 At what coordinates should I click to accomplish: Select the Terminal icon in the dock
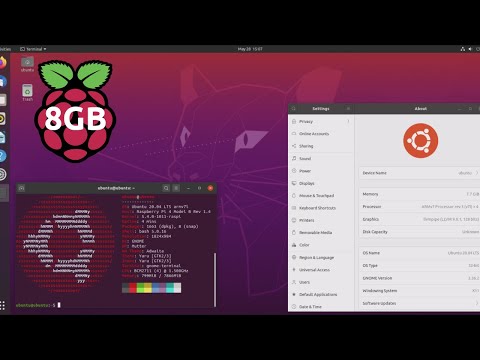click(x=3, y=193)
